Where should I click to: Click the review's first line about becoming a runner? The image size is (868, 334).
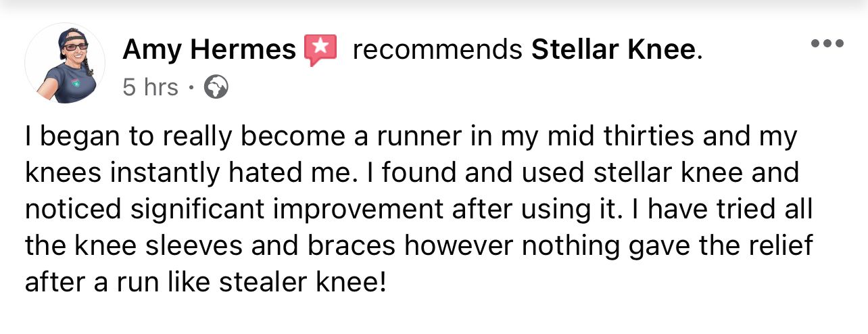(270, 137)
